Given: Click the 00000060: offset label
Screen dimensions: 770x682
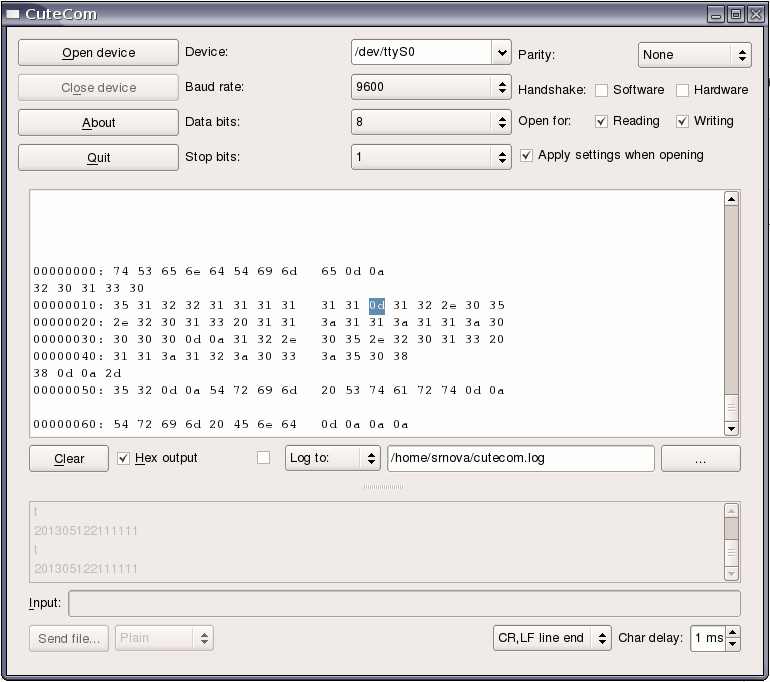Looking at the screenshot, I should [x=68, y=425].
